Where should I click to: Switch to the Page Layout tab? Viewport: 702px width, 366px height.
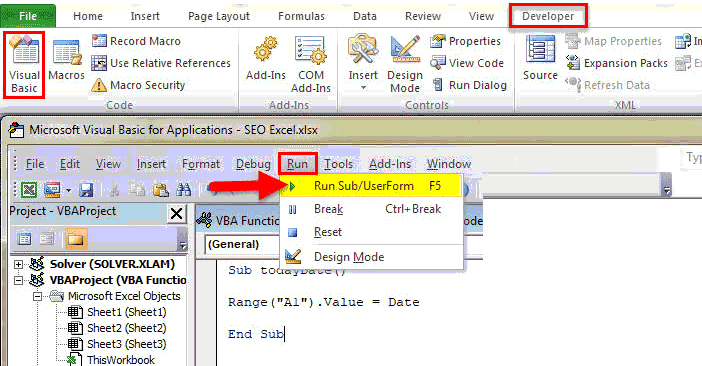coord(218,17)
